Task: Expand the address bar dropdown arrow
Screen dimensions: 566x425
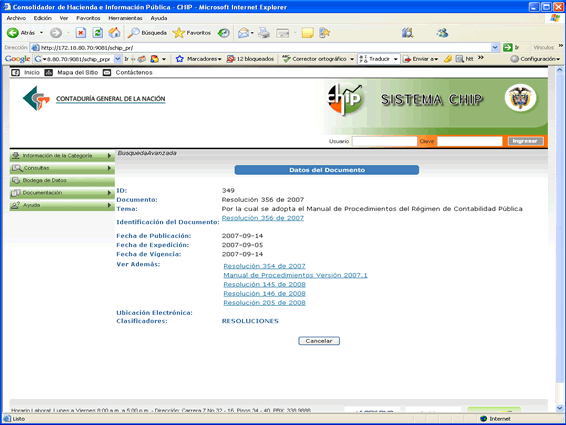Action: tap(495, 47)
